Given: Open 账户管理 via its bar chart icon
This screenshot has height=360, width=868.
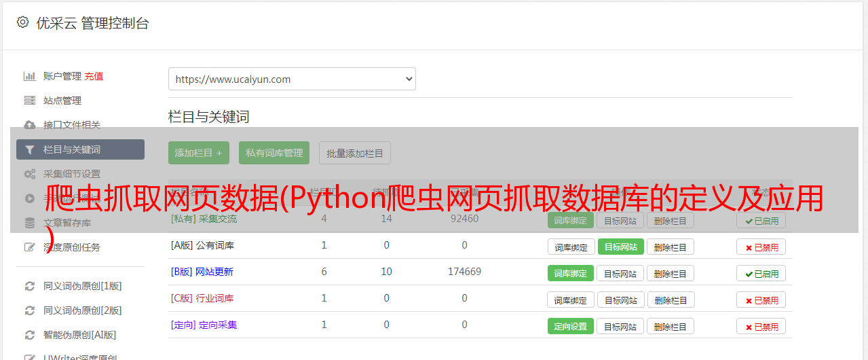Looking at the screenshot, I should 29,76.
